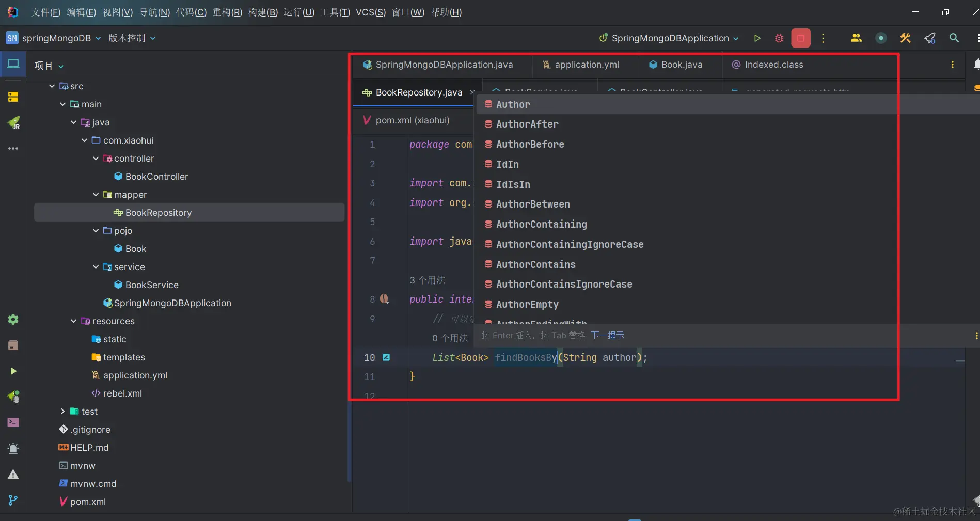980x521 pixels.
Task: Click the green status circle icon
Action: click(x=881, y=38)
